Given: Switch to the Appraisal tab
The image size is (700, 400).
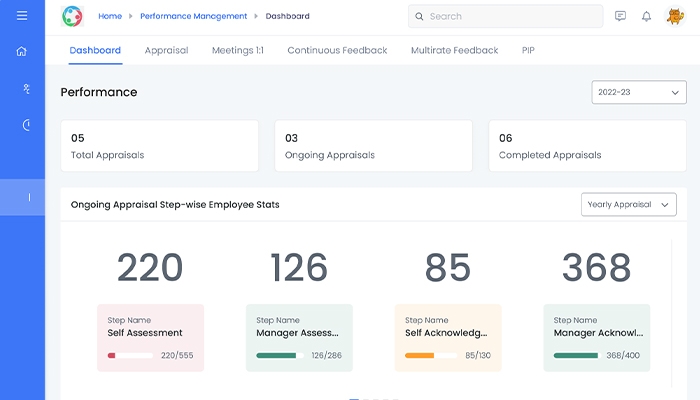Looking at the screenshot, I should tap(166, 50).
